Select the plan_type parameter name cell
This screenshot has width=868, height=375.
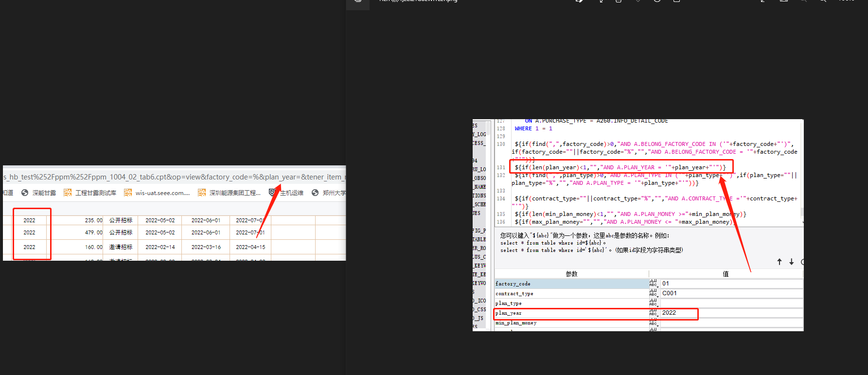[571, 303]
